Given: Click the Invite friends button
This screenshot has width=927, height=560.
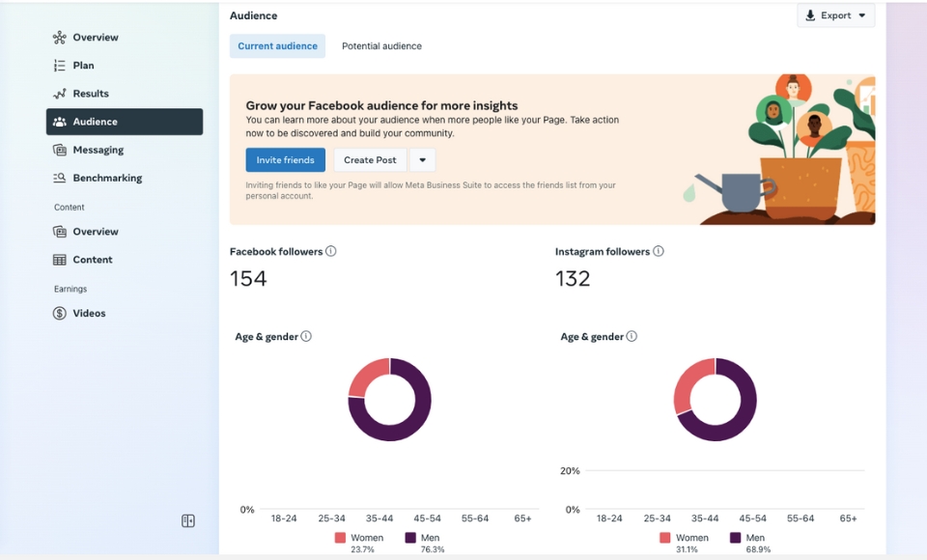Looking at the screenshot, I should point(285,159).
